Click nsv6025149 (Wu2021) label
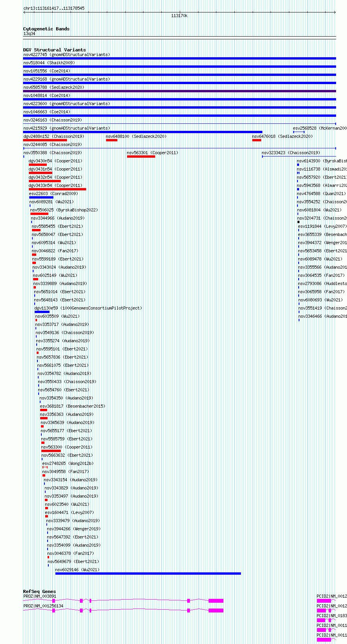The image size is (347, 644). click(x=55, y=275)
